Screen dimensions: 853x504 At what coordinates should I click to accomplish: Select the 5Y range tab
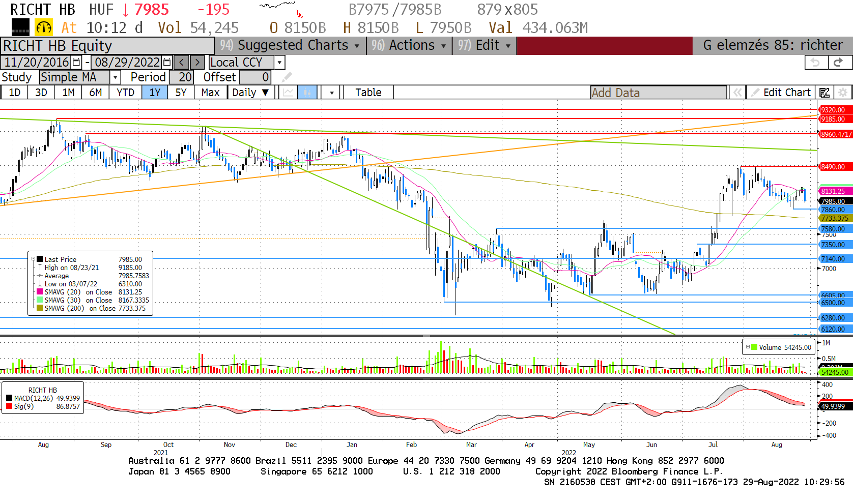(181, 93)
